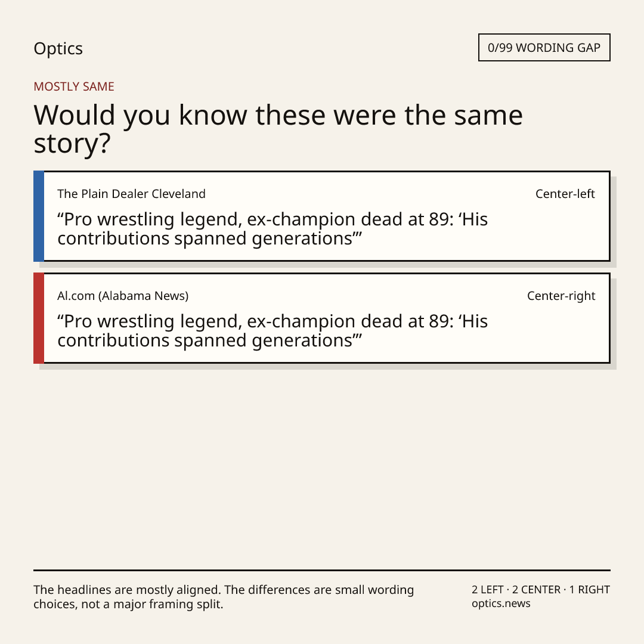This screenshot has width=644, height=644.
Task: Click the Plain Dealer headline text
Action: [x=273, y=229]
